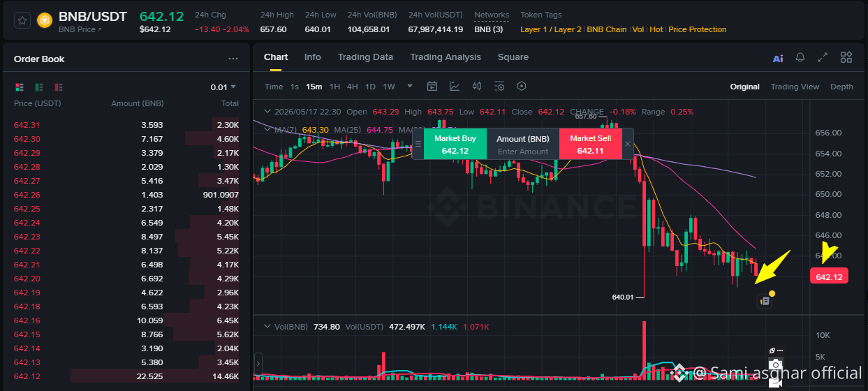
Task: Open the Info tab
Action: pyautogui.click(x=313, y=57)
